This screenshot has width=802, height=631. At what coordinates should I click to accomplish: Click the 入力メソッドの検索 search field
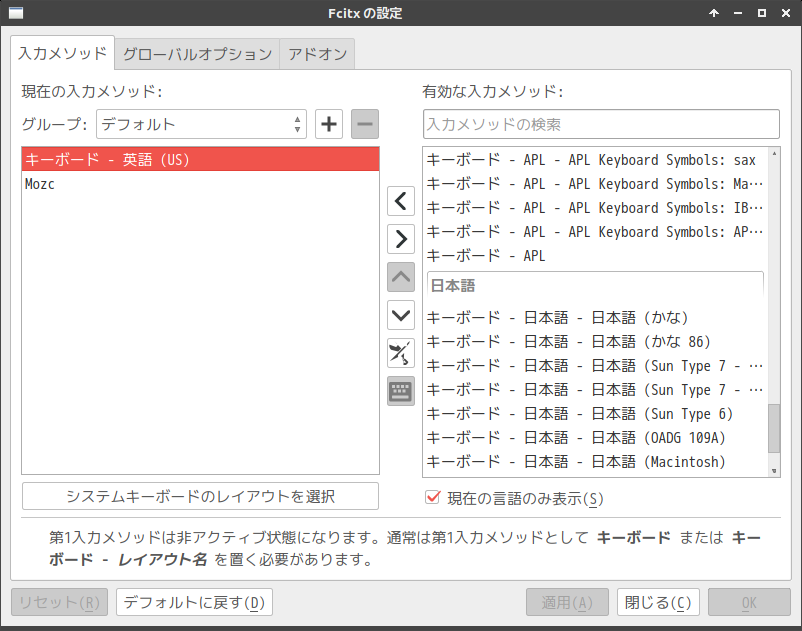pos(601,124)
